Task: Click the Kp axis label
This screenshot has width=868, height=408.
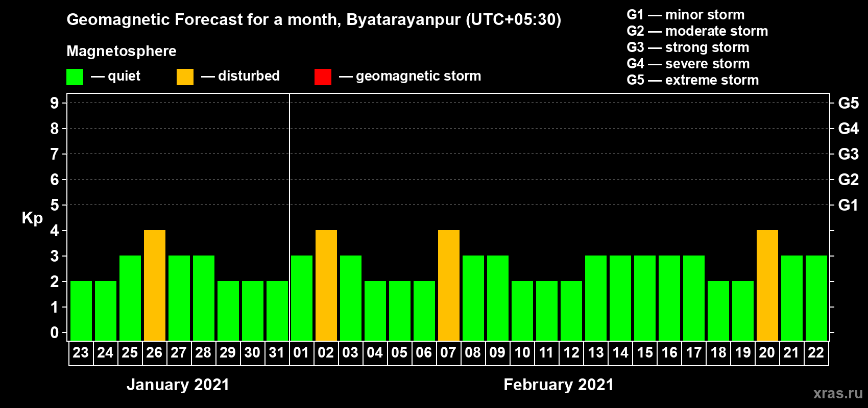Action: (32, 218)
